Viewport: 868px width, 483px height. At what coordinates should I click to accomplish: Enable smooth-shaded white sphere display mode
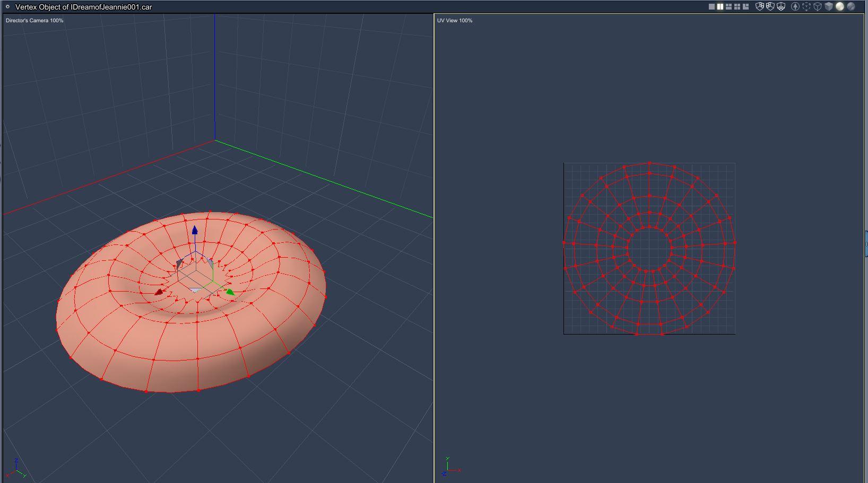click(840, 7)
